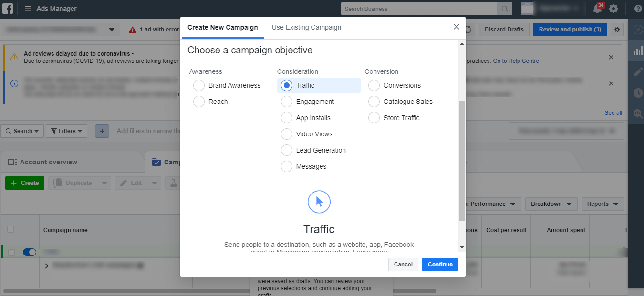The image size is (644, 296).
Task: Click the magnifier inspect icon in right sidebar
Action: pyautogui.click(x=638, y=113)
